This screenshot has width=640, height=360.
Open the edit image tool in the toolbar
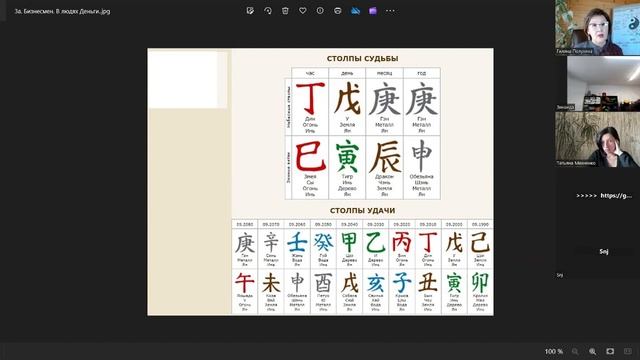click(250, 11)
